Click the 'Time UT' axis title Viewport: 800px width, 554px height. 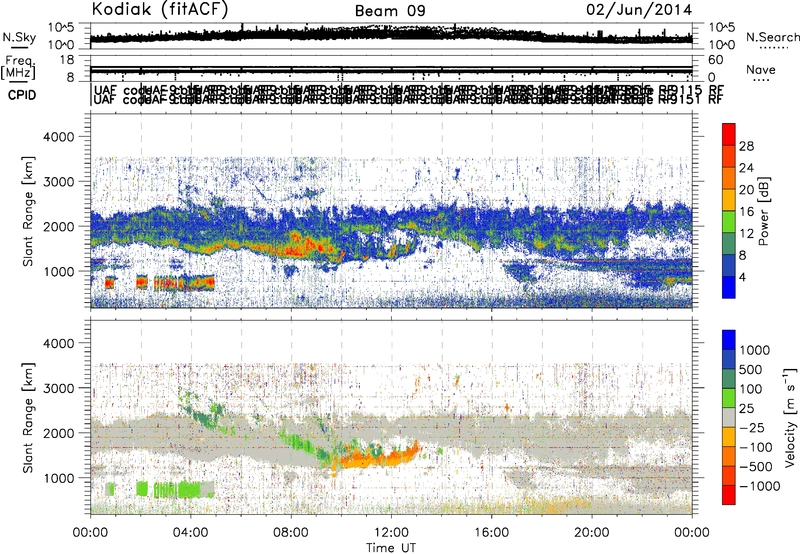391,547
